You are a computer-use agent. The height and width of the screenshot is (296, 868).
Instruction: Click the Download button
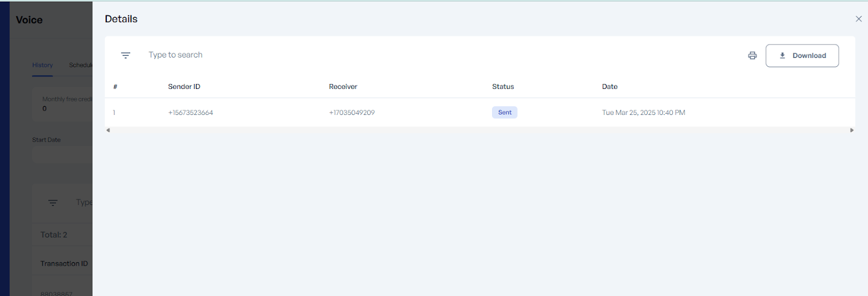802,55
